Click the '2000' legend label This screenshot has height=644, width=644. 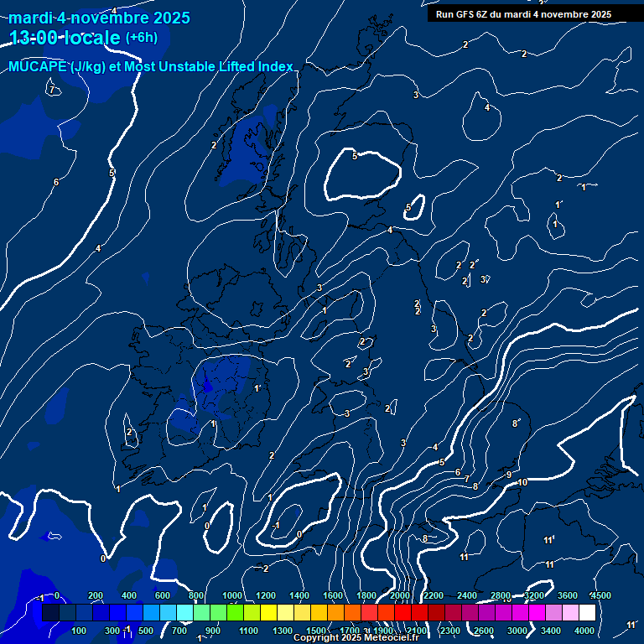click(x=400, y=595)
